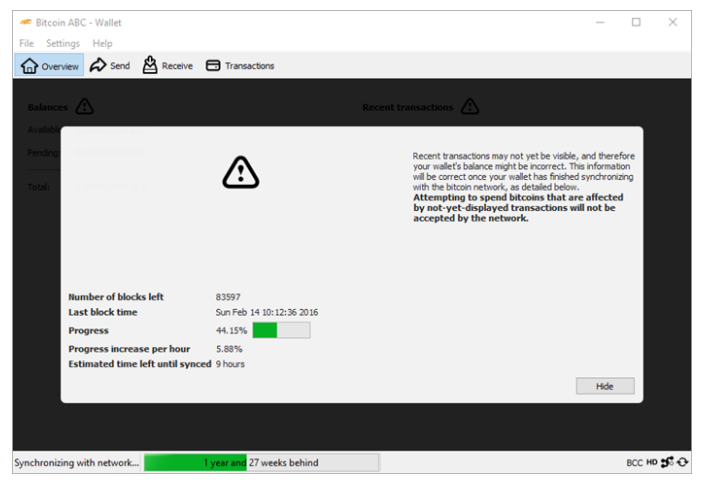Click the '27 weeks behind' sync progress bar

click(x=262, y=462)
